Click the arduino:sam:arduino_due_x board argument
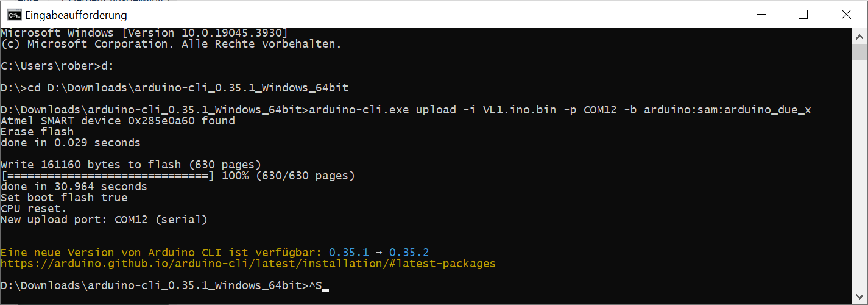This screenshot has width=868, height=305. tap(727, 110)
